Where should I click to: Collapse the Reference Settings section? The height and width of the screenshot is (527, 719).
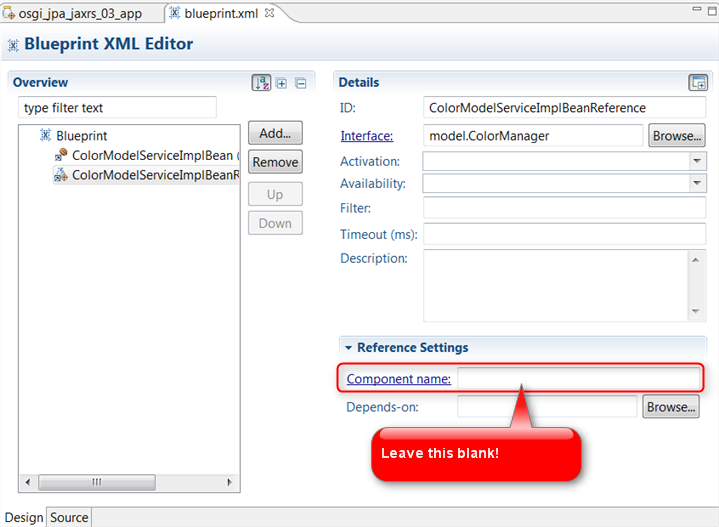click(x=349, y=348)
